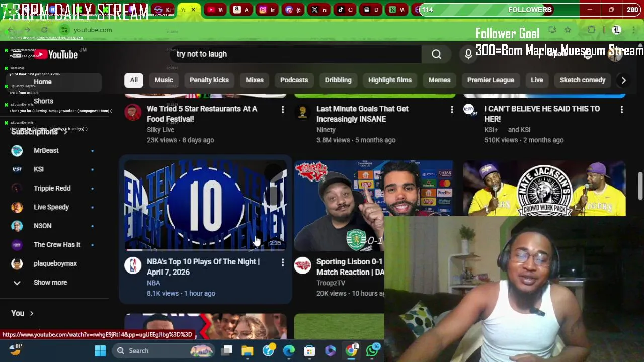Image resolution: width=644 pixels, height=362 pixels.
Task: Expand Show more subscriptions
Action: click(50, 283)
